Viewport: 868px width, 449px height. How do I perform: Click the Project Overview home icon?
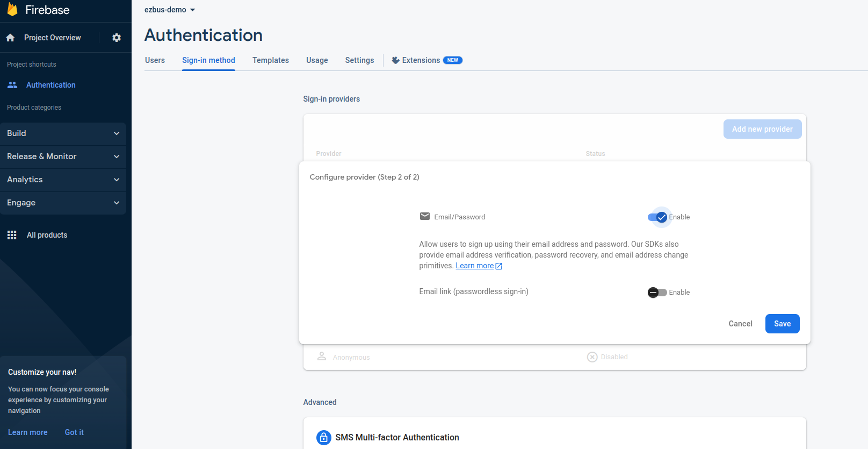tap(10, 38)
